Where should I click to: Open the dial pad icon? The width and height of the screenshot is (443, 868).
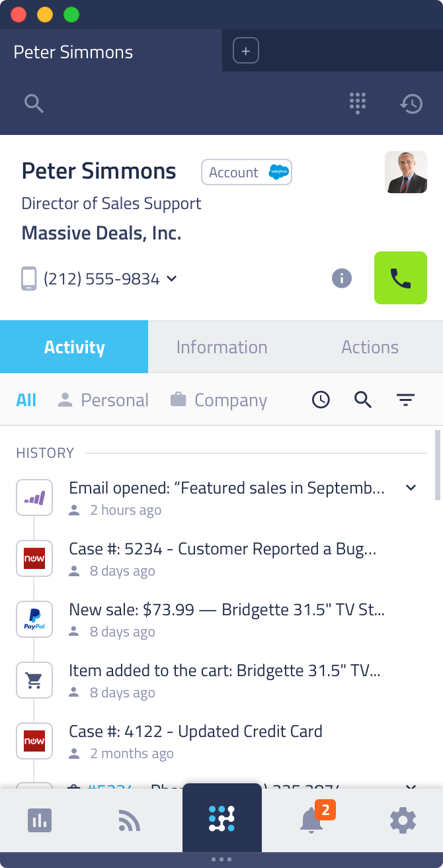pos(358,103)
